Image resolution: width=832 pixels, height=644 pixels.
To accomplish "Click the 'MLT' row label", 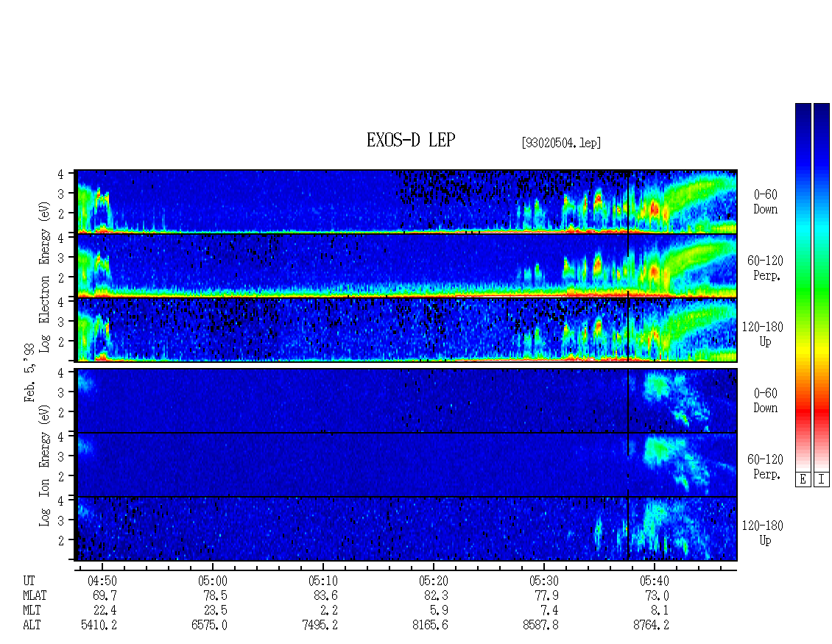I will [x=32, y=611].
